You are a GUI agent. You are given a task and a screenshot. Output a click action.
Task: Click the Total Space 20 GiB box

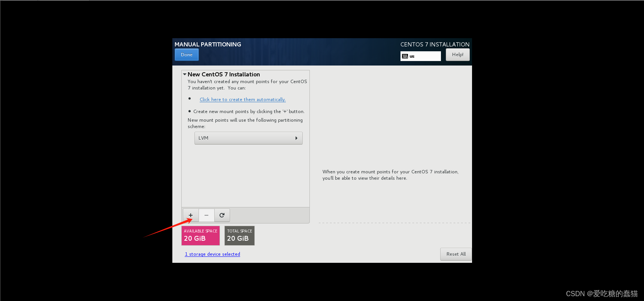[239, 235]
